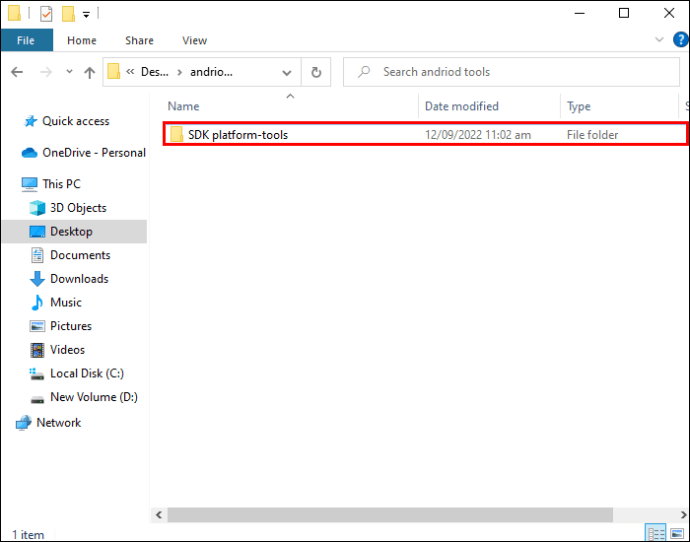Switch to the Home ribbon tab
This screenshot has height=542, width=690.
point(81,40)
